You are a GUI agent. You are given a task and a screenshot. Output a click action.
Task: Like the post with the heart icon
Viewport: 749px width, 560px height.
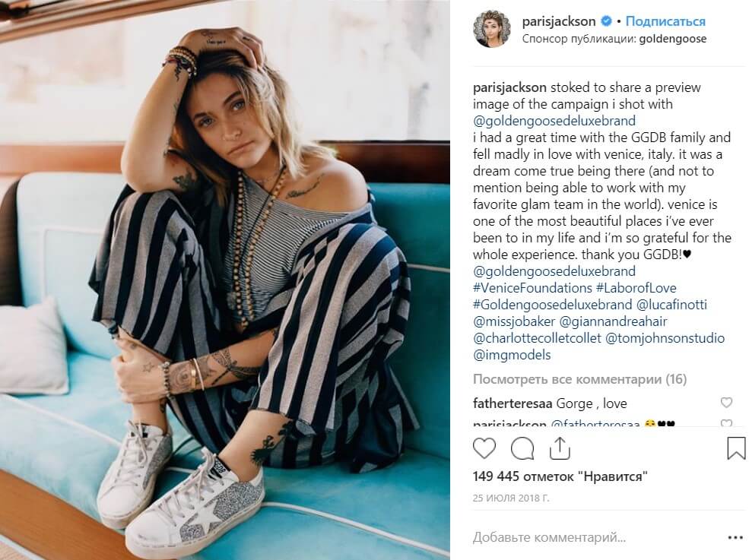pyautogui.click(x=484, y=449)
